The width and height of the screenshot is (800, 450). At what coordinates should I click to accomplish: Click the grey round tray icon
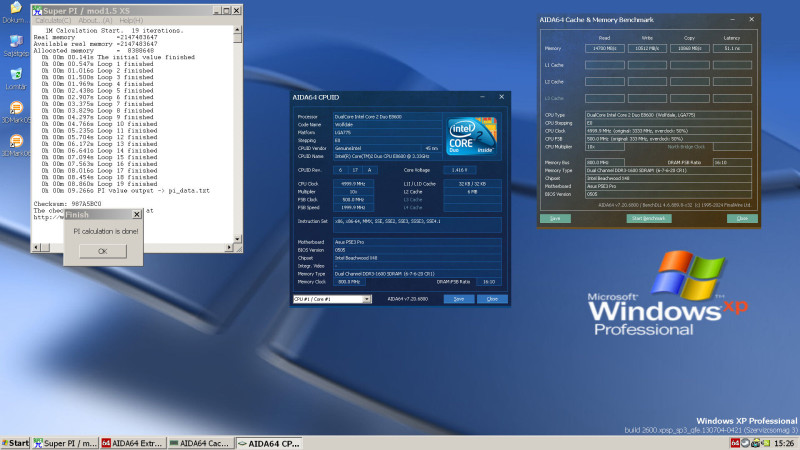[745, 443]
